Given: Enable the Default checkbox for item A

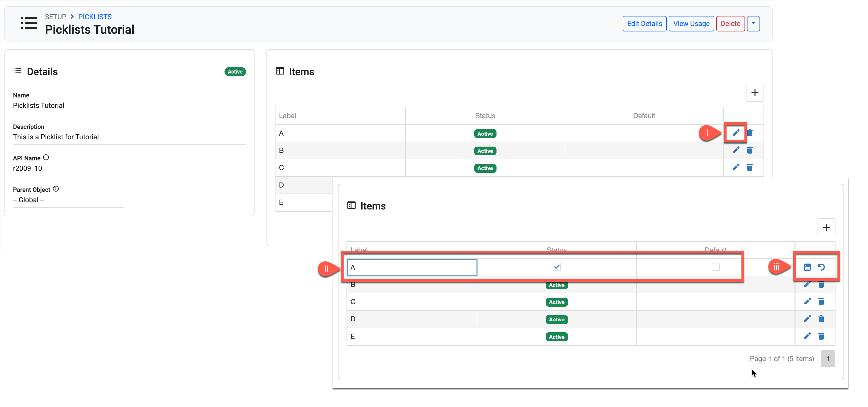Looking at the screenshot, I should click(x=715, y=267).
